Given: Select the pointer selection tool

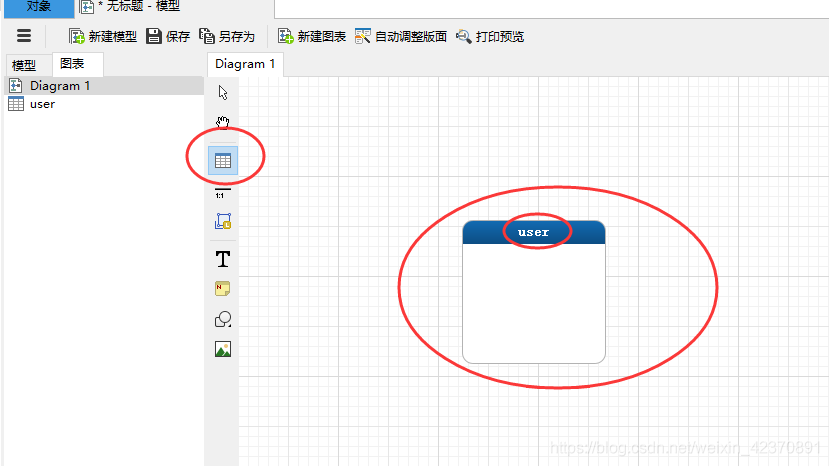Looking at the screenshot, I should (x=223, y=93).
